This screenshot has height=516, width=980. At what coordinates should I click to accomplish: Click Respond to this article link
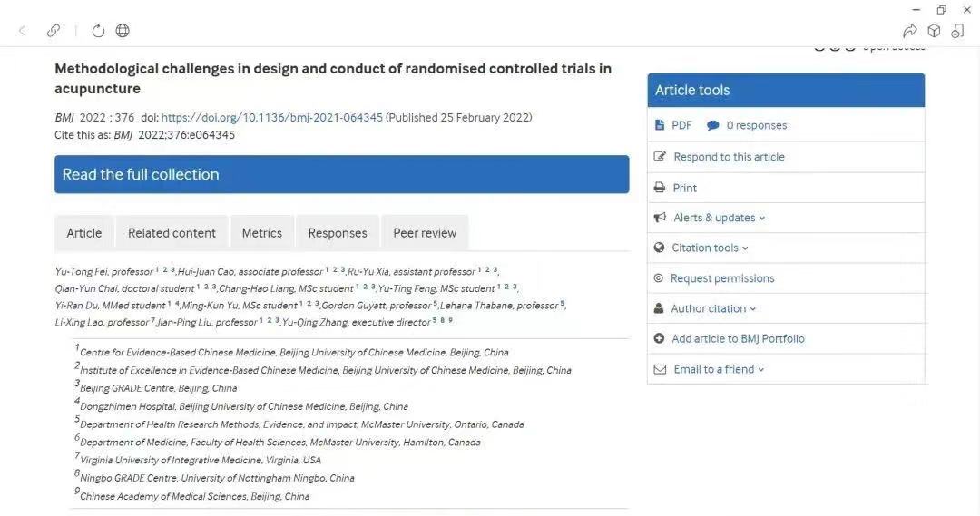click(729, 157)
